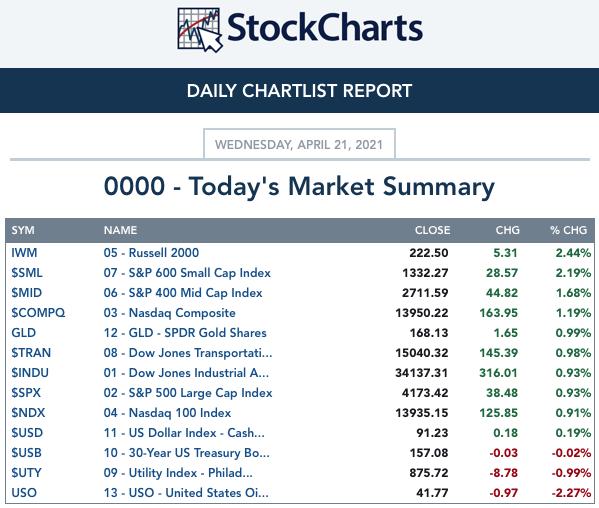
Task: Select S&P 500 Large Cap Index
Action: [188, 393]
